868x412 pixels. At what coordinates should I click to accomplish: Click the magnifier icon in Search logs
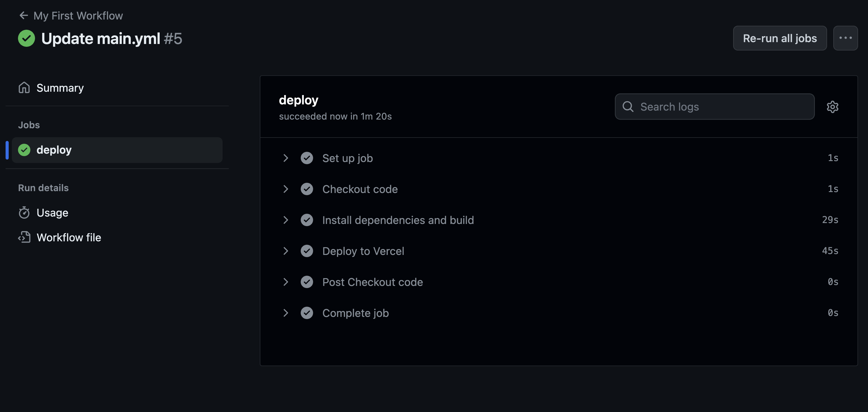click(x=628, y=107)
